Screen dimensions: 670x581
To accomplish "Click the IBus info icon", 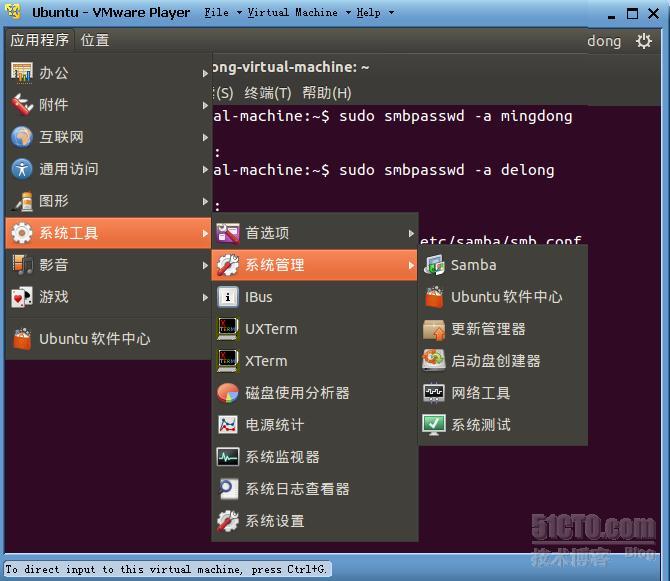I will [228, 297].
